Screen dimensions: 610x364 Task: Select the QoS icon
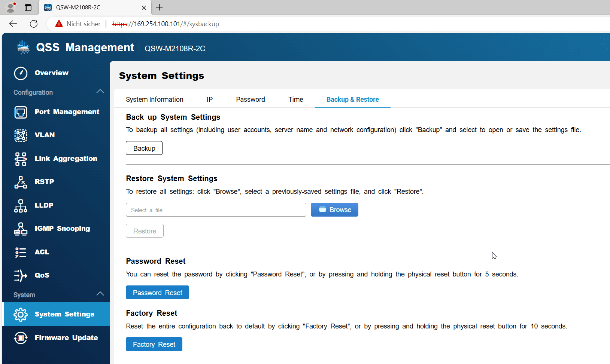click(21, 276)
